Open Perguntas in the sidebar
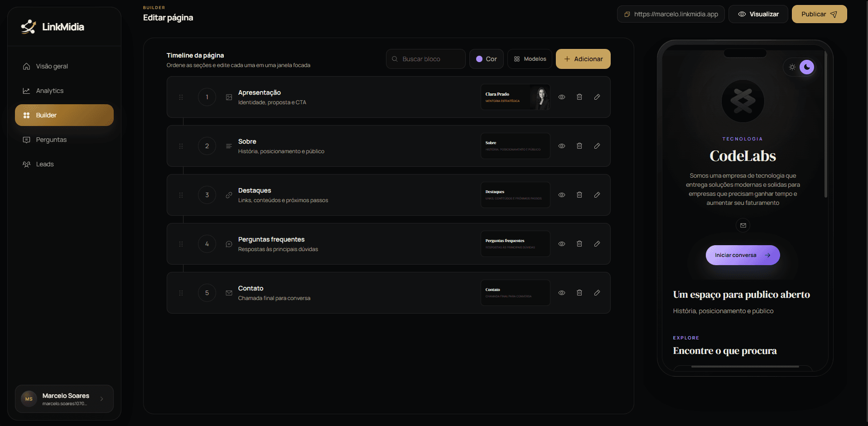 [64, 140]
